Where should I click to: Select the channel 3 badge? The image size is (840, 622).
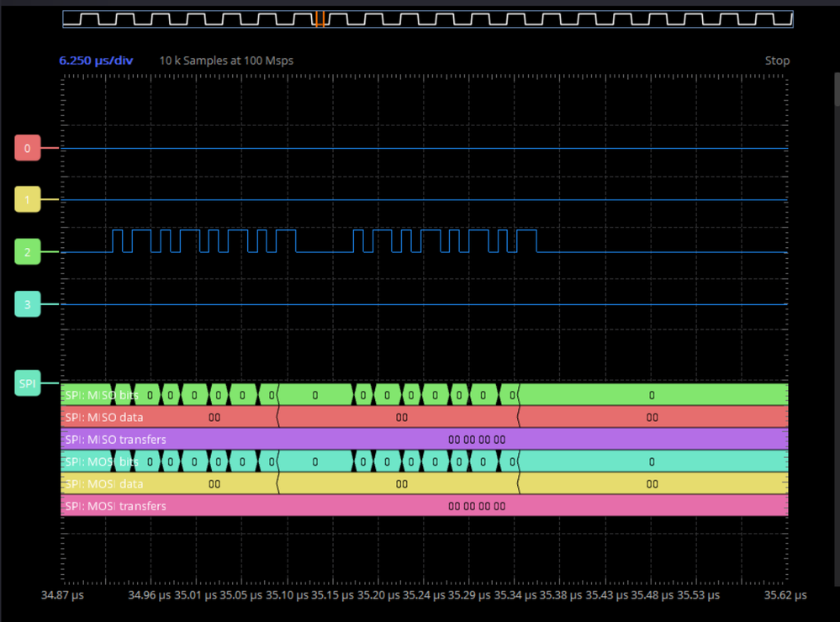pyautogui.click(x=27, y=303)
